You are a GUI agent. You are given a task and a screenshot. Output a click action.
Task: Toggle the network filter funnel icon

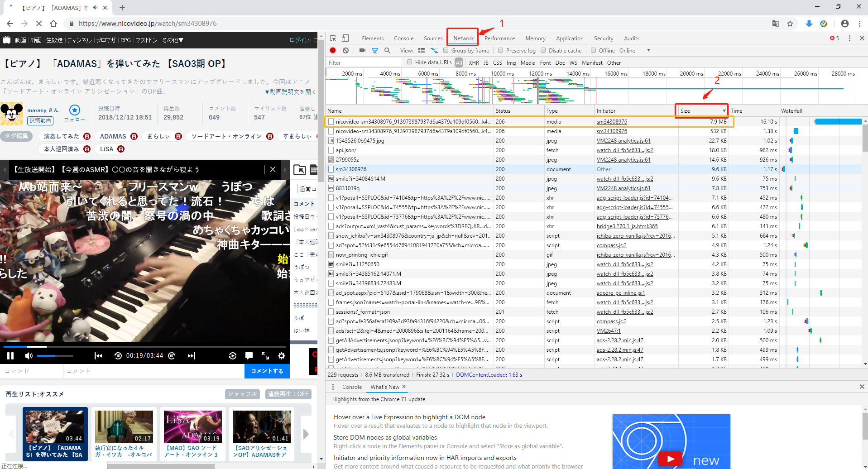click(375, 50)
